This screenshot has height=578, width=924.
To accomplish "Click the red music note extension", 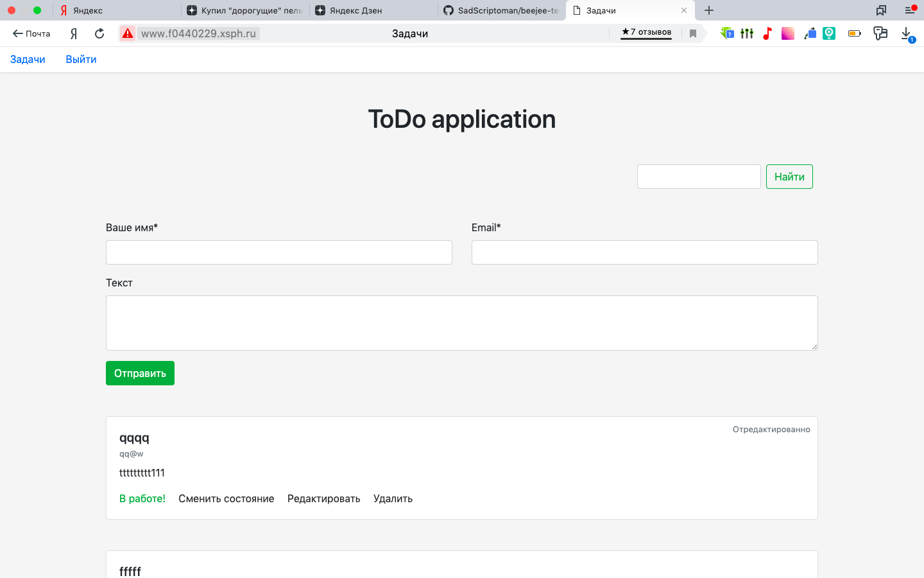I will coord(767,33).
